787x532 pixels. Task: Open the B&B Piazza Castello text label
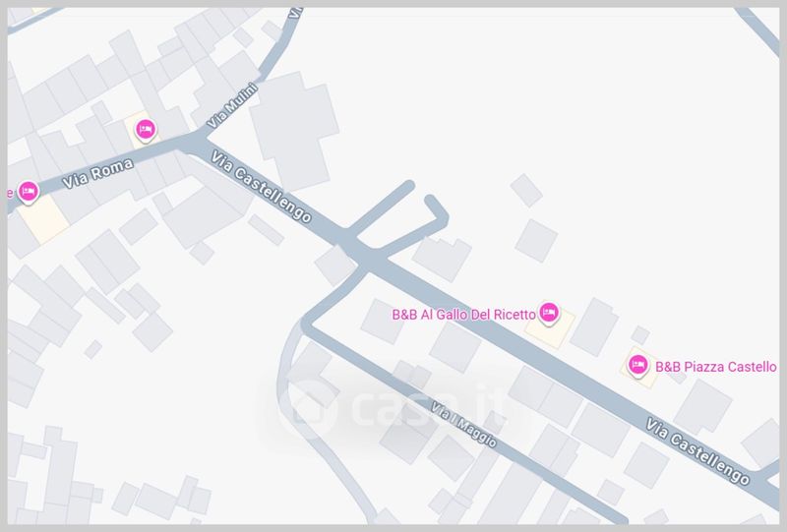click(716, 367)
